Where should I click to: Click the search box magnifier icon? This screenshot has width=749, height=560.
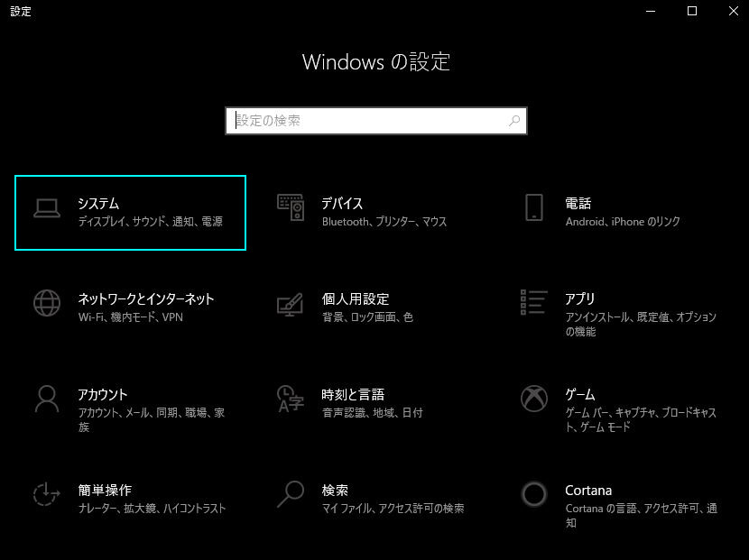(x=514, y=121)
